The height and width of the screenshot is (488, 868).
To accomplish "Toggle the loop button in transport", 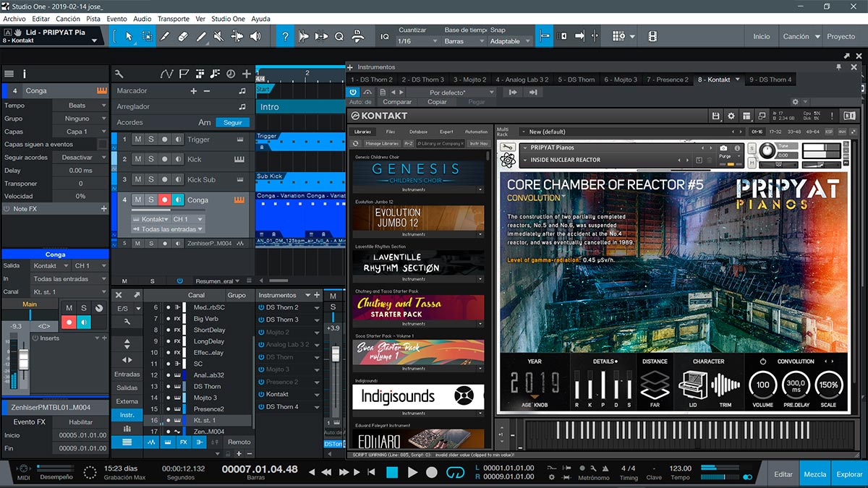I will (455, 472).
